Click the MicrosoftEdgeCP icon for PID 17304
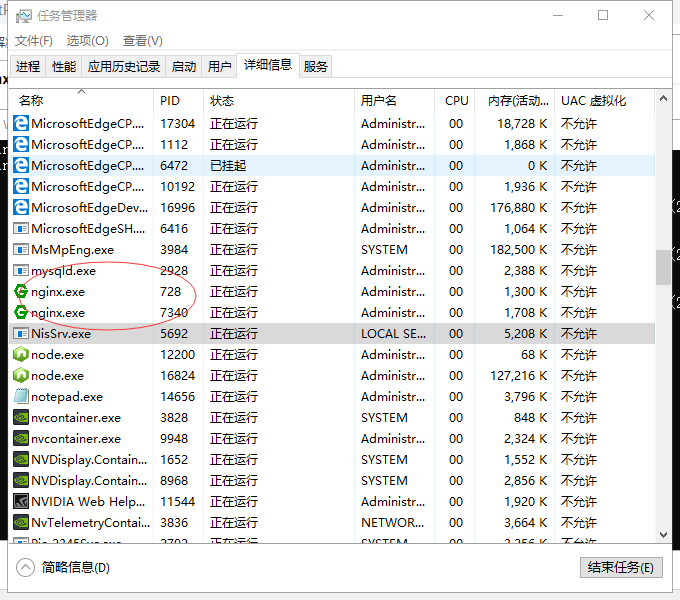 point(21,124)
